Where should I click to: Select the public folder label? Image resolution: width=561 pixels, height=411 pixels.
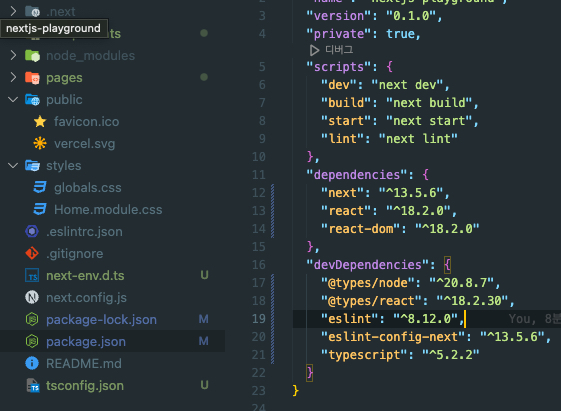point(64,99)
